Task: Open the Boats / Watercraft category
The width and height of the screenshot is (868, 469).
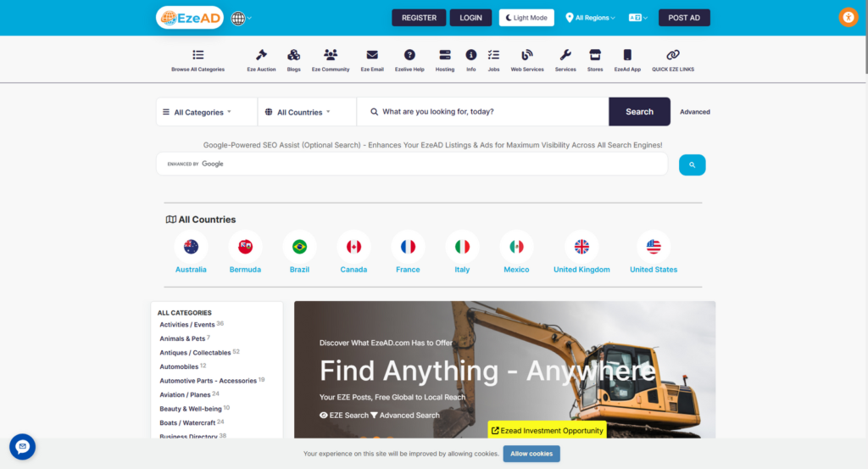Action: (x=187, y=423)
